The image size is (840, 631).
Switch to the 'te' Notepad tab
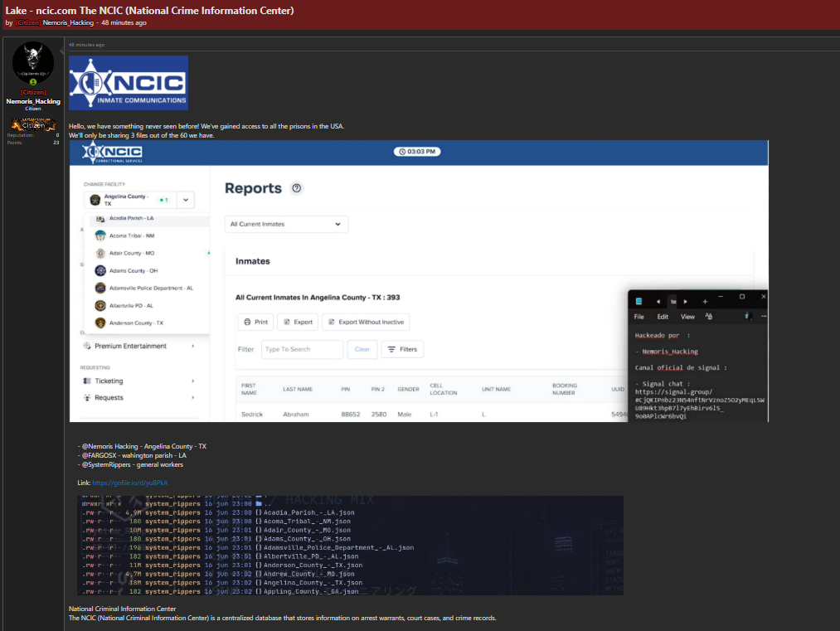[673, 302]
